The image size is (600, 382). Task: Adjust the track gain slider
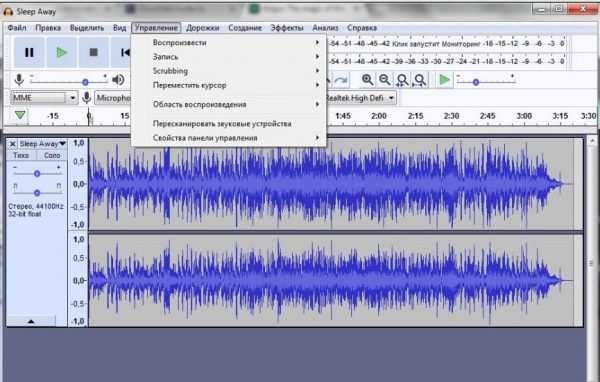tap(37, 173)
